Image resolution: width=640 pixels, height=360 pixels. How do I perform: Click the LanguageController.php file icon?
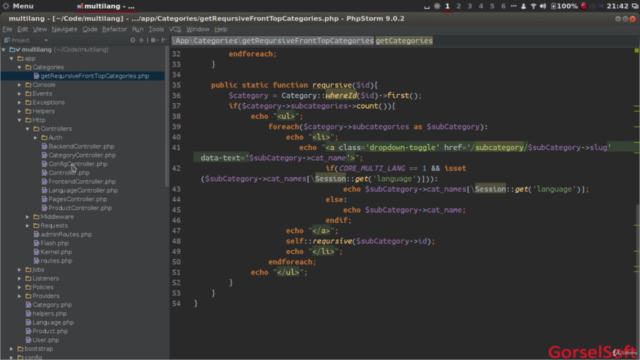[x=44, y=190]
